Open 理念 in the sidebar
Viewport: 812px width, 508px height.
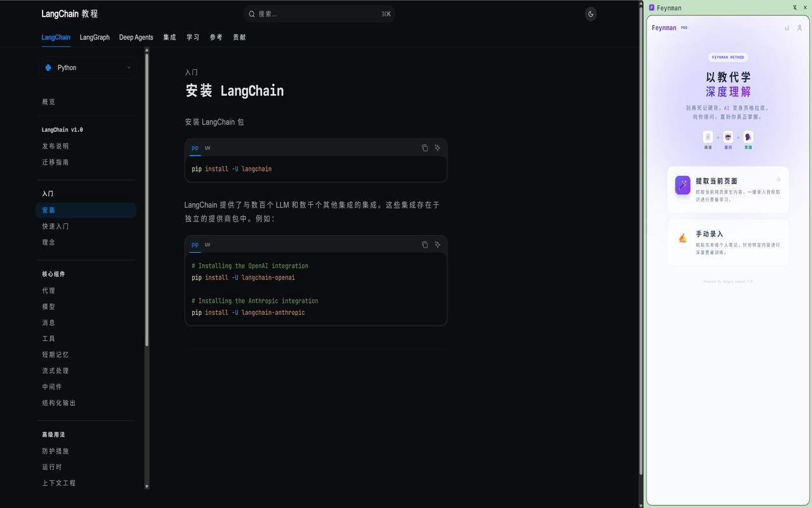49,242
